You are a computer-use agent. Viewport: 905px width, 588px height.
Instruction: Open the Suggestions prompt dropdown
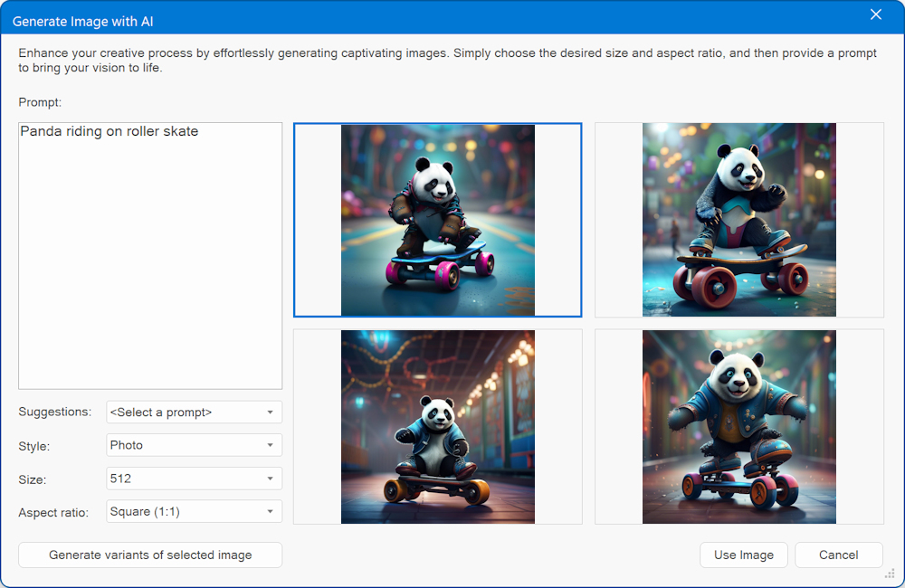(194, 413)
